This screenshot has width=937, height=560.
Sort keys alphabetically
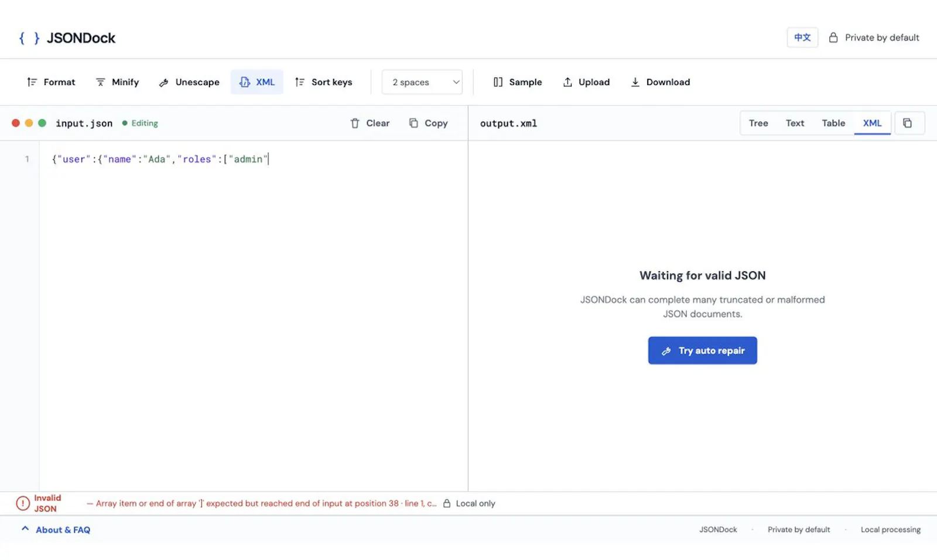pos(323,82)
